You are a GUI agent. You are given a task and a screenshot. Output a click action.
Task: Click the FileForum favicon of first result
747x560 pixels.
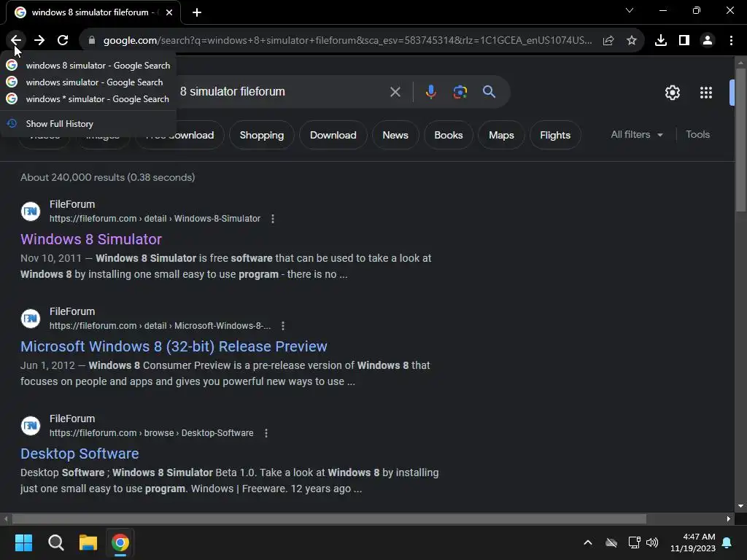[31, 211]
